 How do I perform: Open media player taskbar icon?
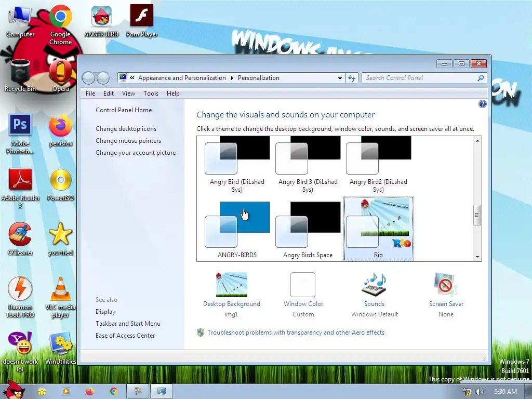point(66,391)
